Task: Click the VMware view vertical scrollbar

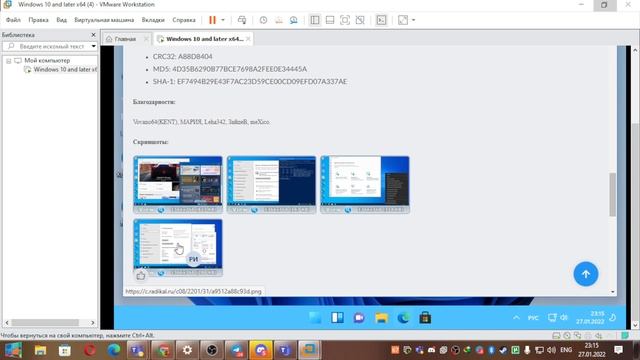Action: pos(635,188)
